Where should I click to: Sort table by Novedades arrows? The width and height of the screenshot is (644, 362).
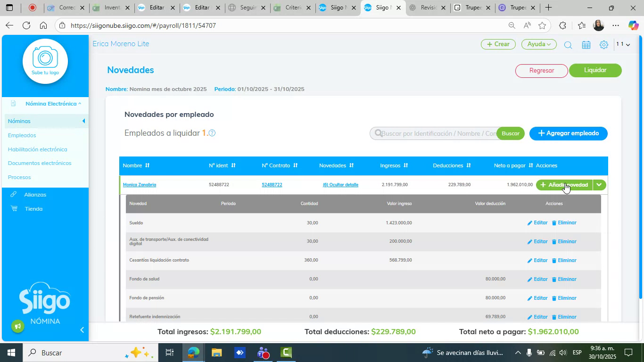351,165
